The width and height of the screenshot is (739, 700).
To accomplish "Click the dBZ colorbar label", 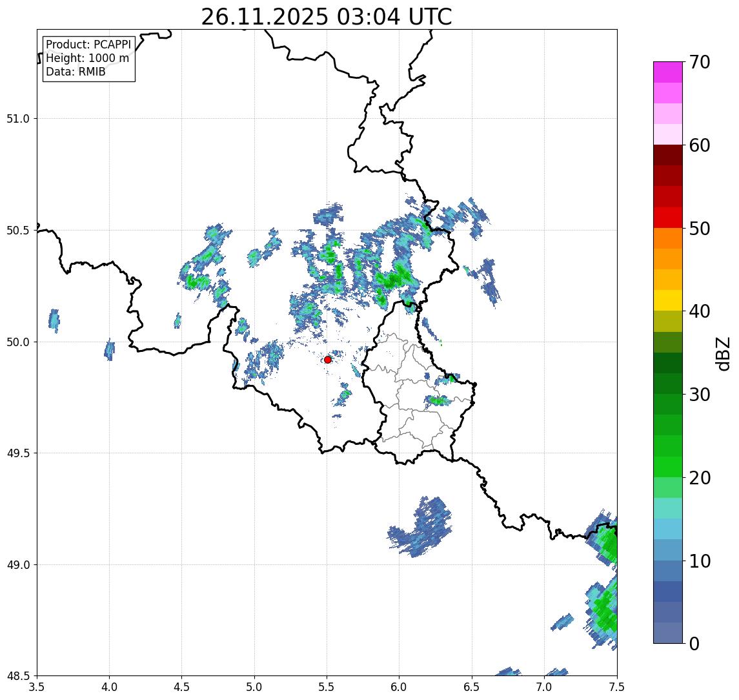I will click(x=723, y=353).
